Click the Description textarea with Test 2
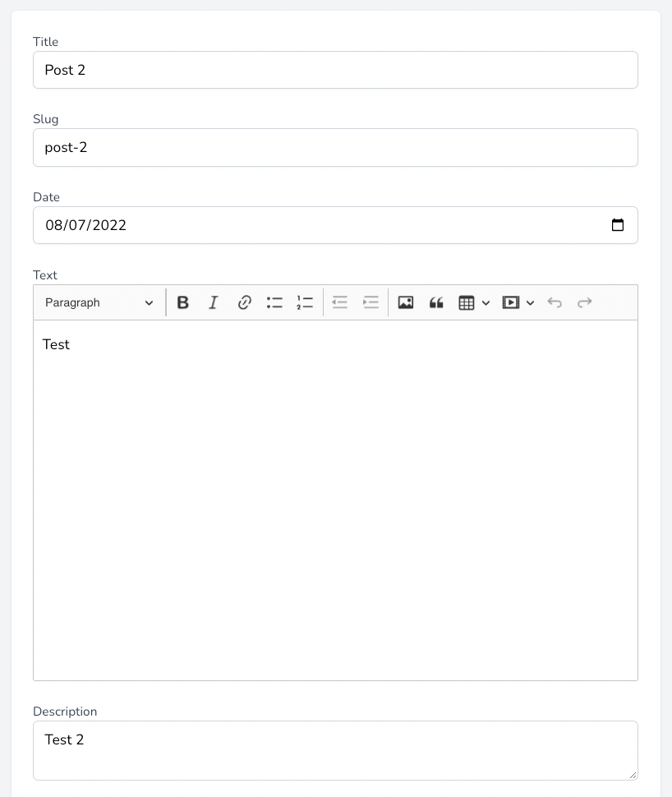This screenshot has width=672, height=797. (335, 750)
